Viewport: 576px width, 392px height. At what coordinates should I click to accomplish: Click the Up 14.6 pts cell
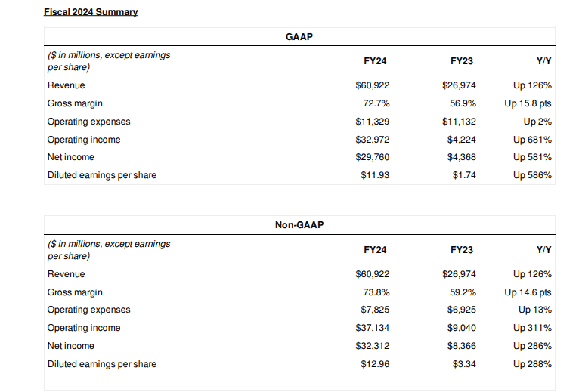tap(528, 292)
